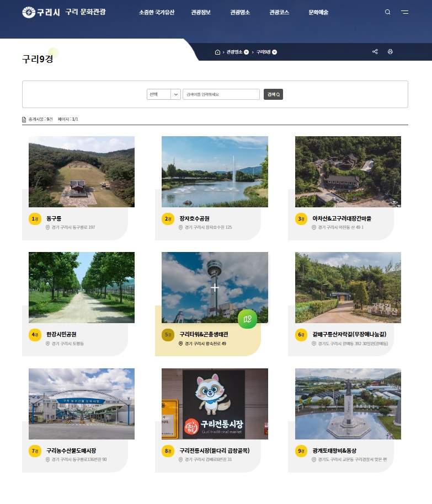
Task: Click the print icon
Action: tap(390, 52)
